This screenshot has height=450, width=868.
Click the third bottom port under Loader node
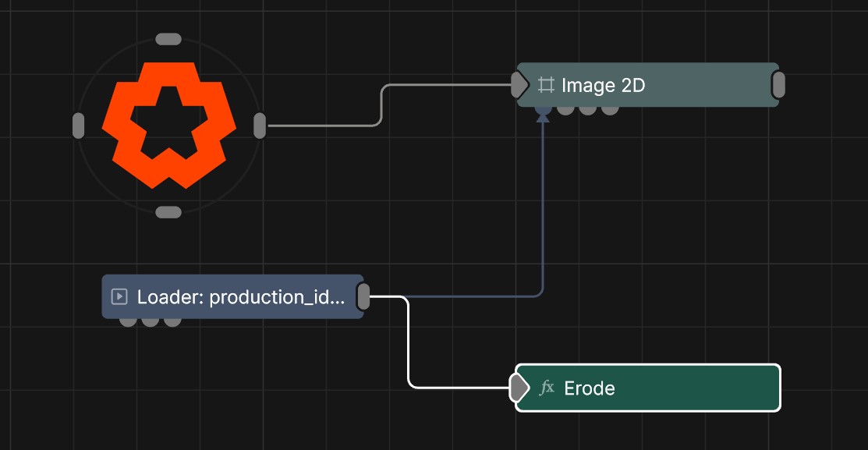[x=172, y=322]
